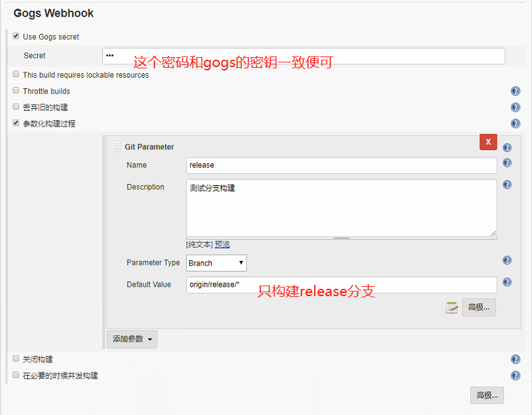Uncheck the Use Gogs secret checkbox

15,36
